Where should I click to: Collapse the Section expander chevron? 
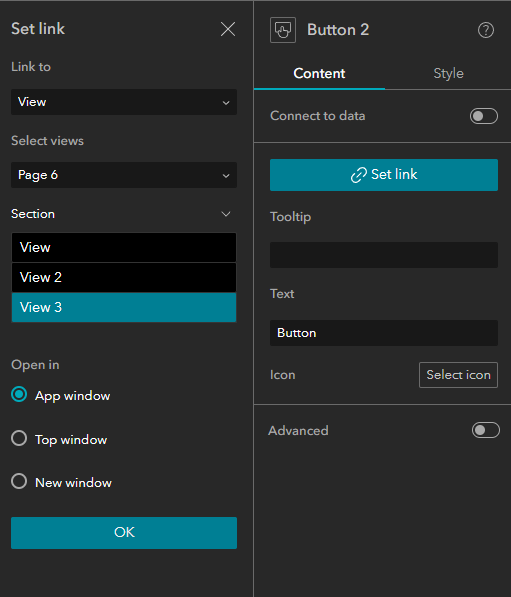pyautogui.click(x=226, y=214)
